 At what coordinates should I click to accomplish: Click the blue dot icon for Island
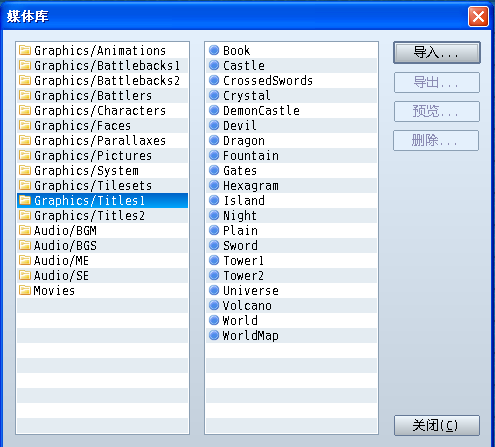214,200
